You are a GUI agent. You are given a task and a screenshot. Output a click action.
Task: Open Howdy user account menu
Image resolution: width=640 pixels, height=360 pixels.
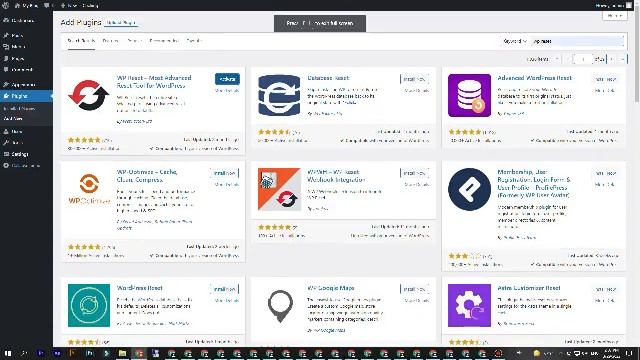613,5
